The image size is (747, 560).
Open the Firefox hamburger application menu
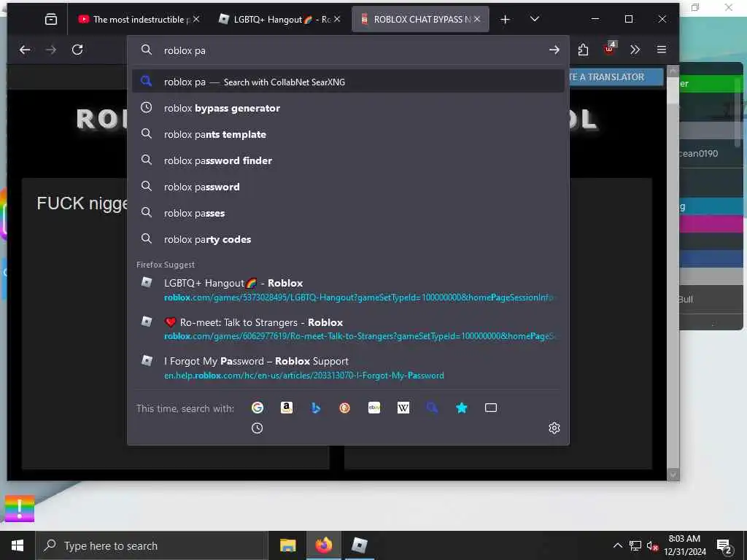point(661,50)
